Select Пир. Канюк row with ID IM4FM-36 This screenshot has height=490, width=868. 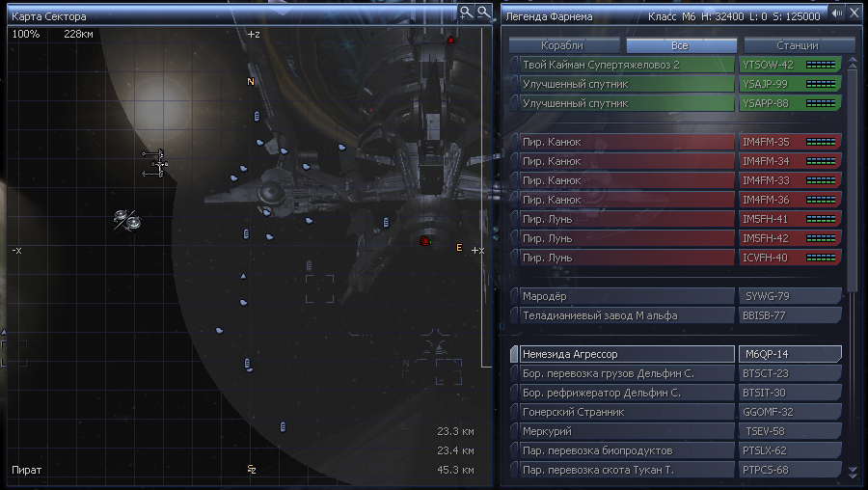[x=627, y=200]
